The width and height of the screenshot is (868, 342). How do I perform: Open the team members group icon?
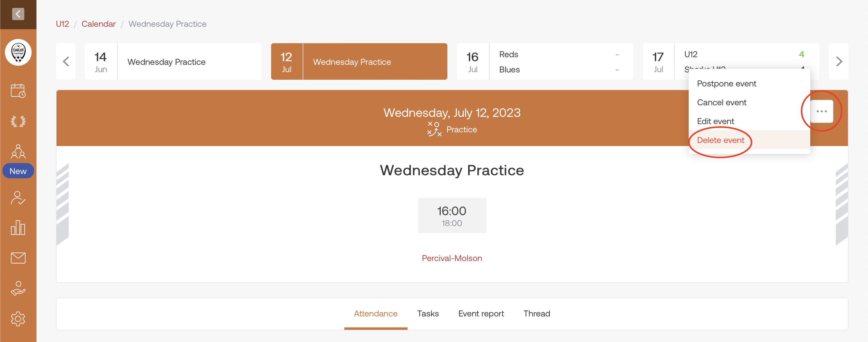tap(18, 152)
